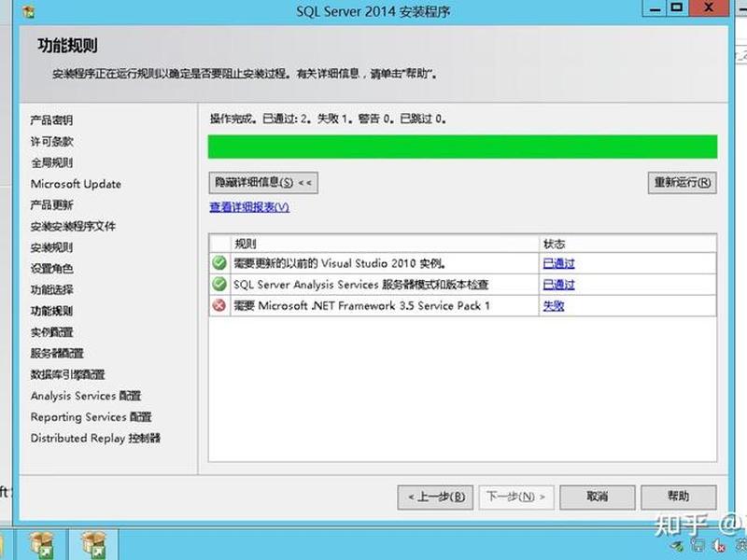This screenshot has height=560, width=747.
Task: Select the current 功能规则 step in the sidebar
Action: click(51, 311)
